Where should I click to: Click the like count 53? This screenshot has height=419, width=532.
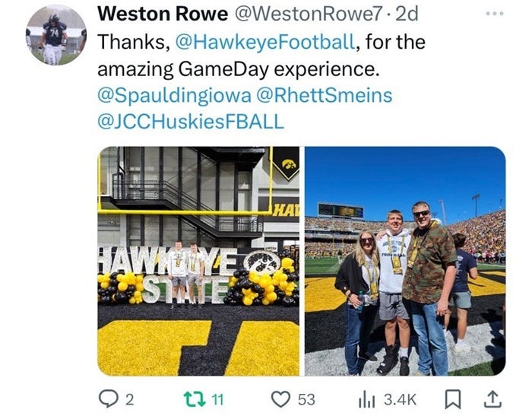[306, 400]
